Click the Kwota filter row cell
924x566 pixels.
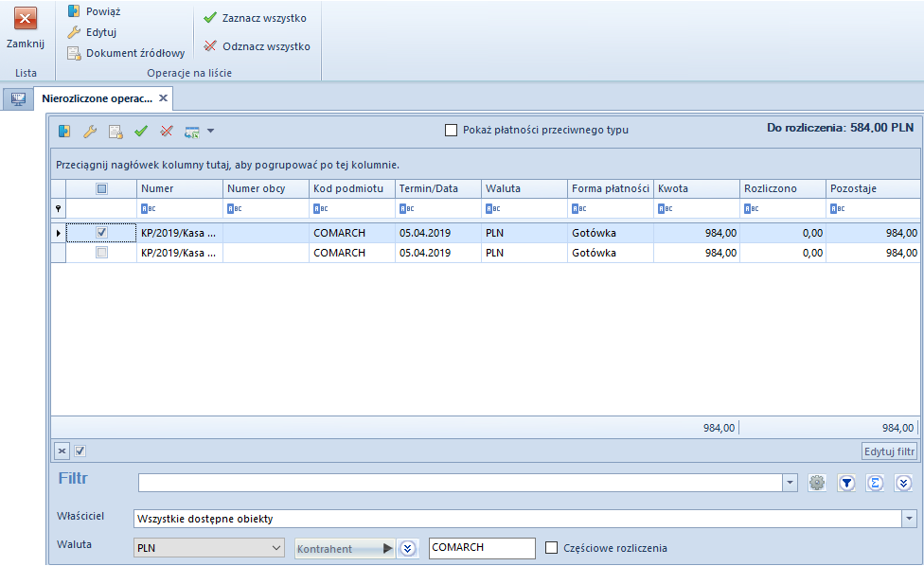[697, 208]
